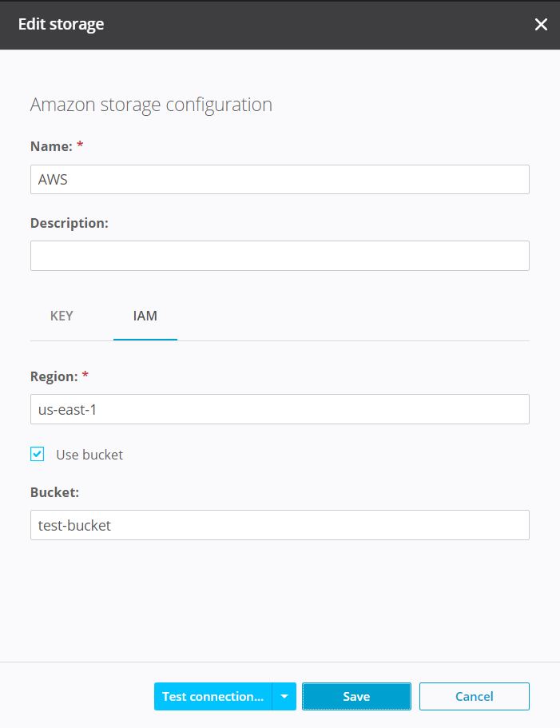
Task: Expand the Test connection dropdown arrow
Action: click(284, 696)
